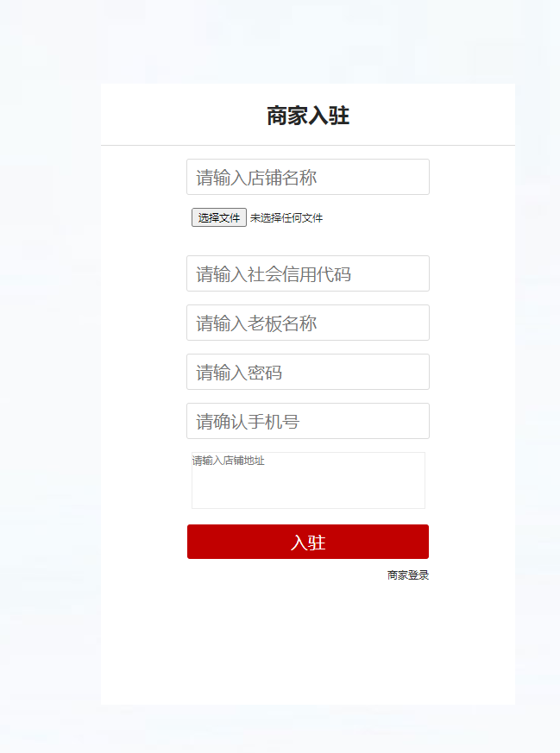Image resolution: width=560 pixels, height=753 pixels.
Task: Select the 请输入老板名称 boss name field
Action: click(308, 323)
